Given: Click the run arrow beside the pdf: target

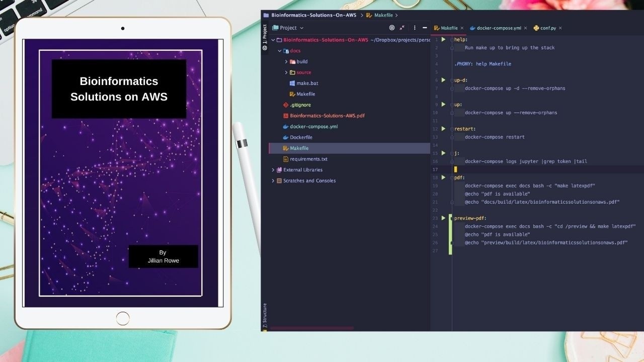Looking at the screenshot, I should [443, 177].
